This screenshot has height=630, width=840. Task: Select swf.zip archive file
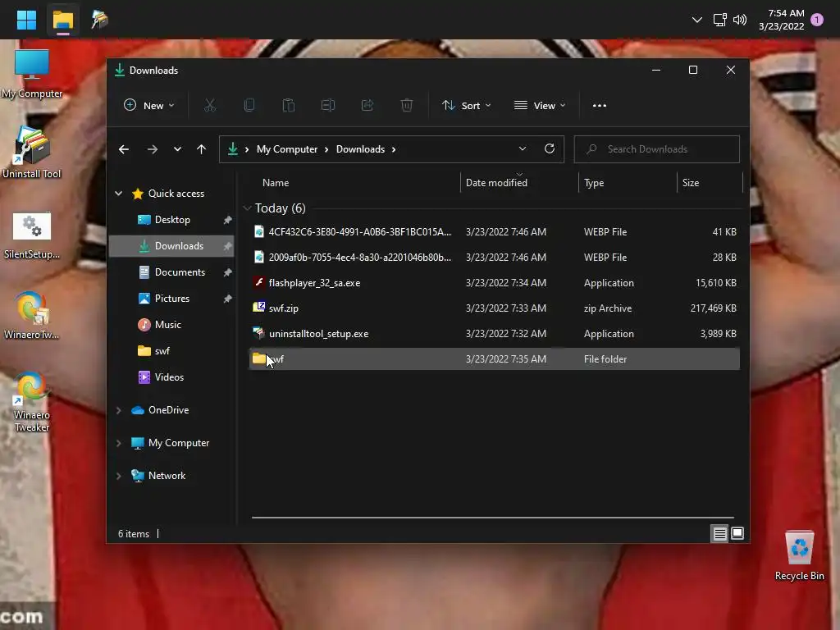(x=495, y=308)
